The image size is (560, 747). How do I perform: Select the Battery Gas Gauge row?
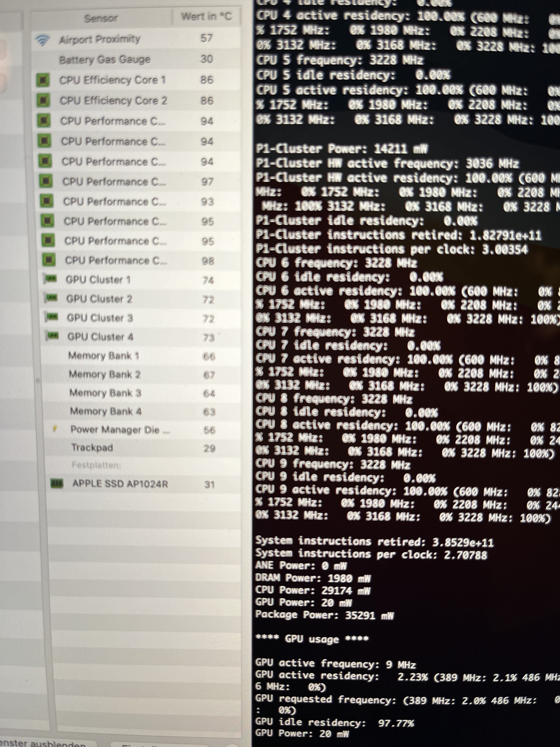(x=105, y=60)
